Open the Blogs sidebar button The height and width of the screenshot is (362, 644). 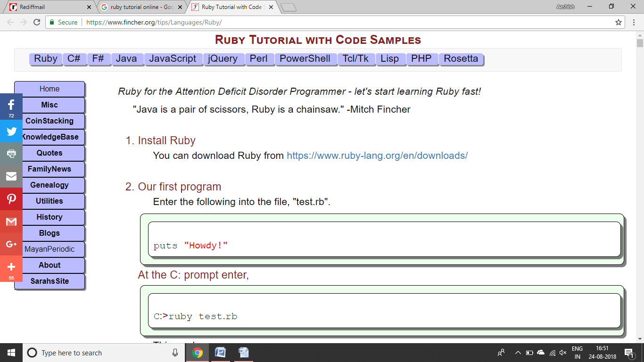(50, 233)
